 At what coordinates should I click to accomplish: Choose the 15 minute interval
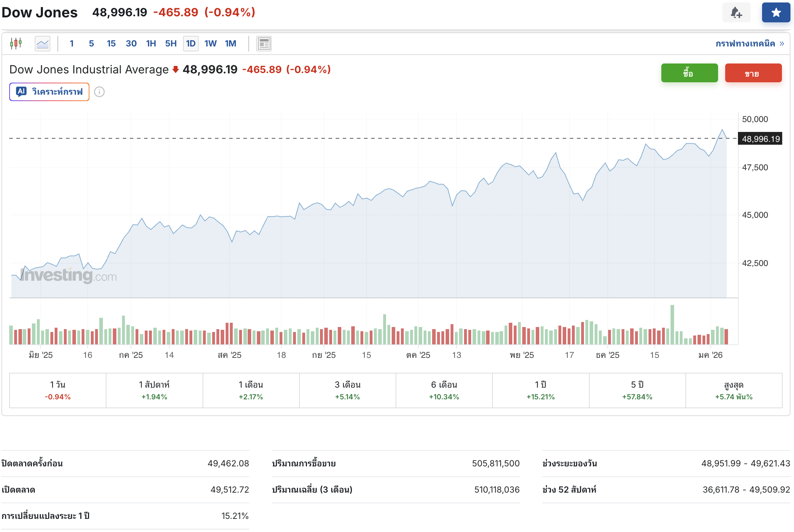click(111, 44)
